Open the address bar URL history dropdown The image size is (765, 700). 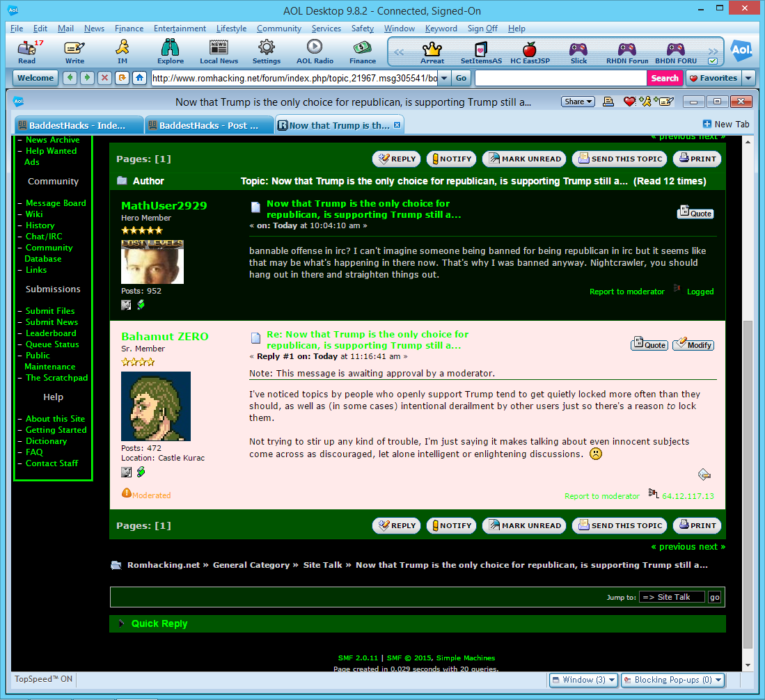[x=444, y=78]
